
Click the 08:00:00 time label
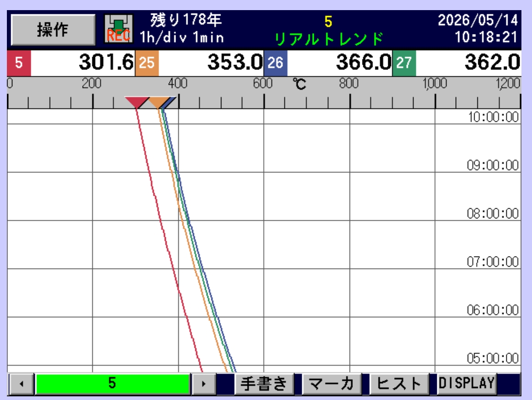(492, 214)
